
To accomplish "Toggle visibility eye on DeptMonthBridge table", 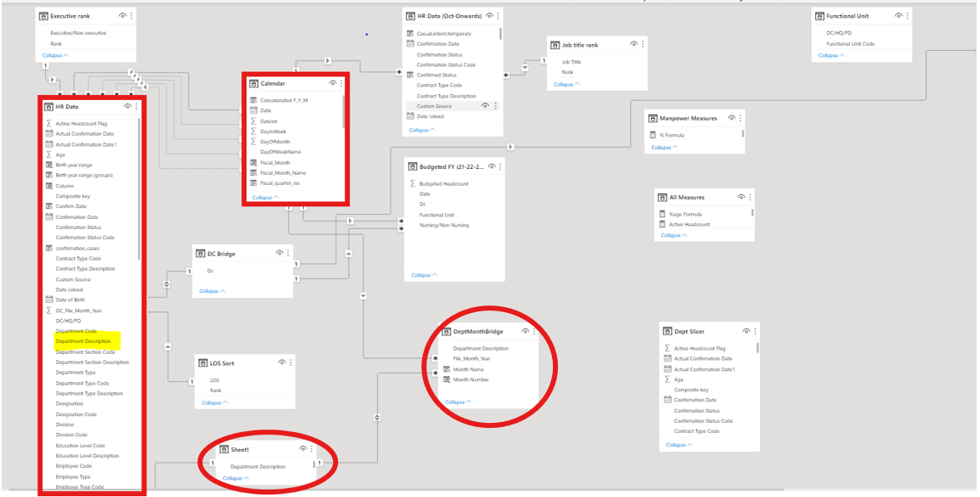I will tap(525, 331).
